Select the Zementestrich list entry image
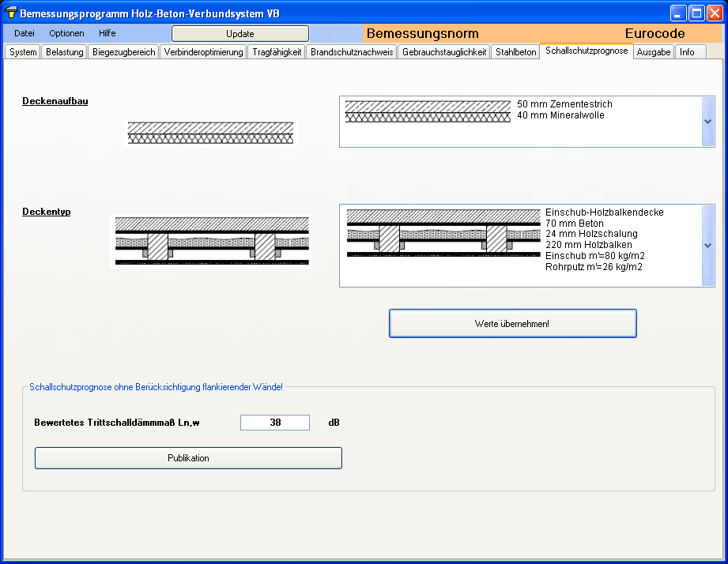Viewport: 728px width, 564px height. (x=428, y=111)
